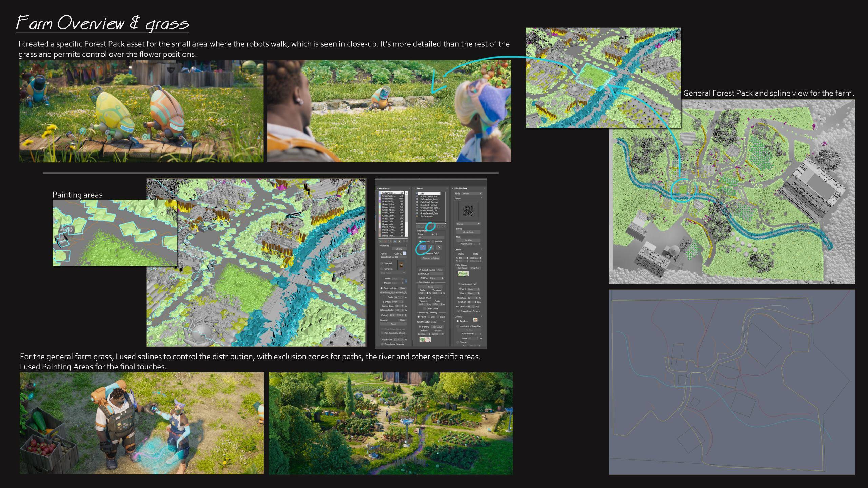The height and width of the screenshot is (488, 868).
Task: Select the Exclude radio button
Action: tap(433, 241)
